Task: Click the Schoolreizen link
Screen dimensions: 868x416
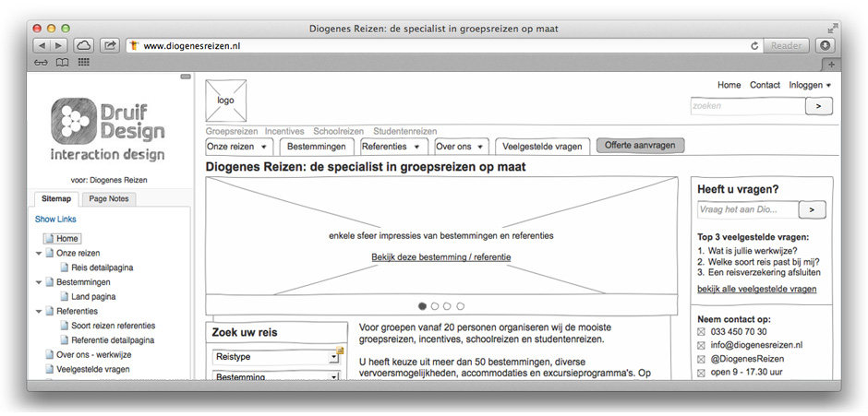Action: tap(338, 132)
